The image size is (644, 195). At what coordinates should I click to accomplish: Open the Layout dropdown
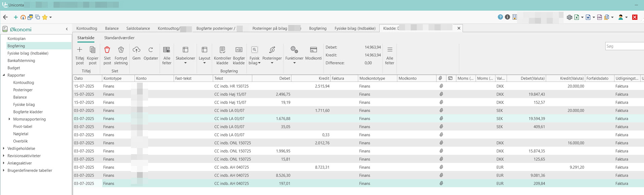click(204, 56)
